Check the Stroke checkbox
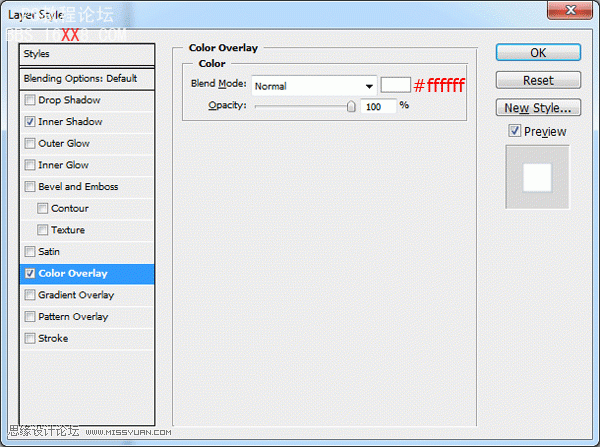The image size is (600, 447). [29, 338]
